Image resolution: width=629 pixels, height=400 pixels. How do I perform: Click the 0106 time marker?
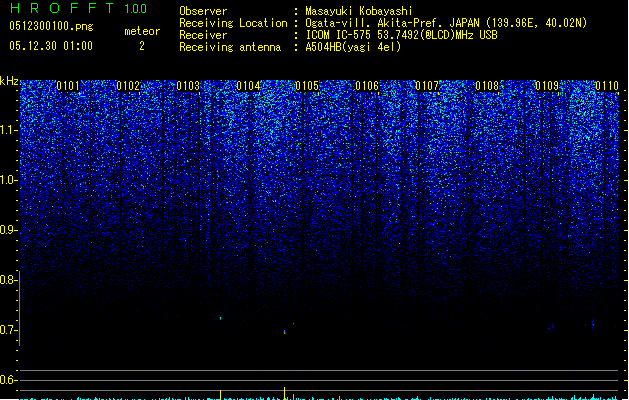tap(367, 86)
